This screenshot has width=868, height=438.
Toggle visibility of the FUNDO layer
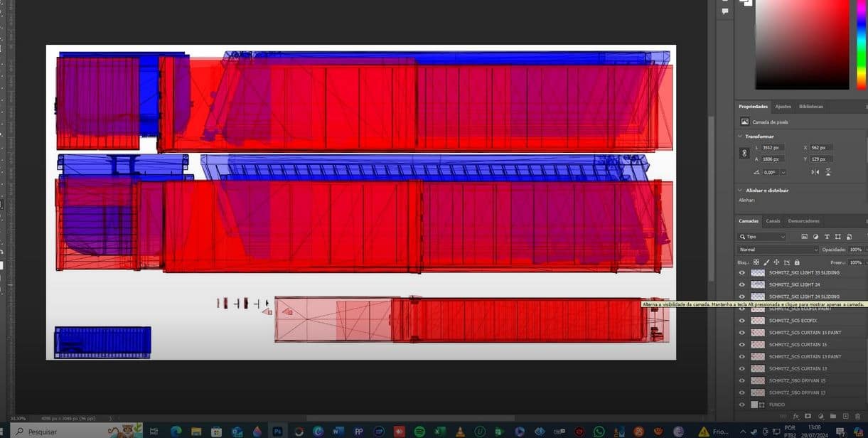pos(742,405)
